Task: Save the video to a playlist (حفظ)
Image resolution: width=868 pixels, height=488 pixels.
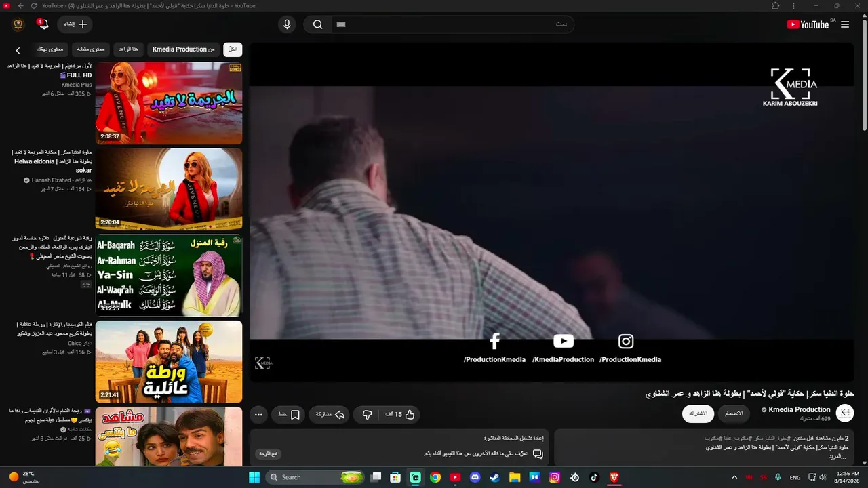Action: (289, 414)
